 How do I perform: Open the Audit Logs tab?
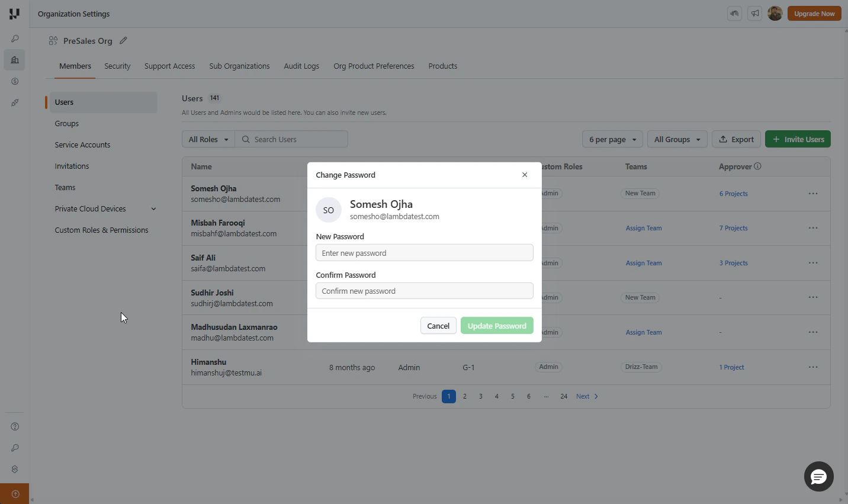coord(301,66)
